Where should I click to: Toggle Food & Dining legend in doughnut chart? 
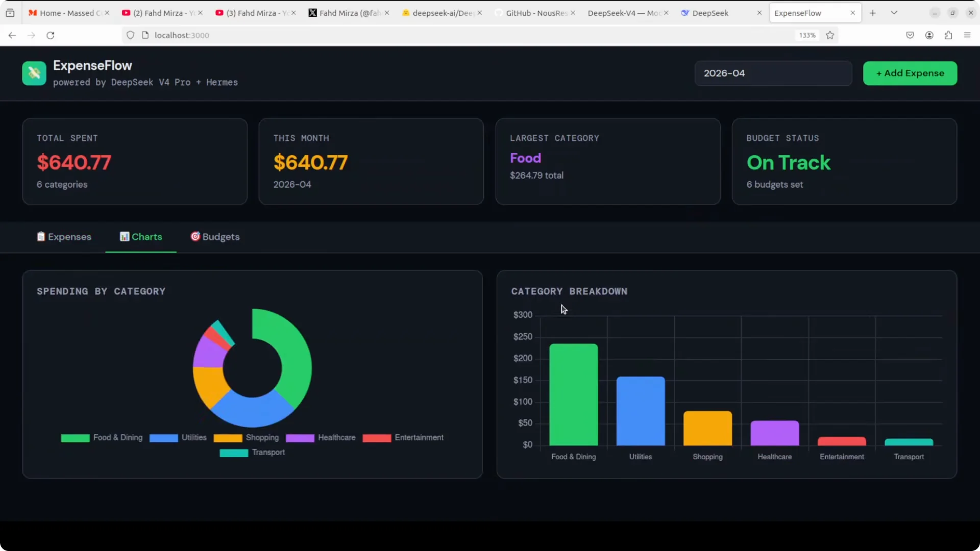(x=102, y=438)
